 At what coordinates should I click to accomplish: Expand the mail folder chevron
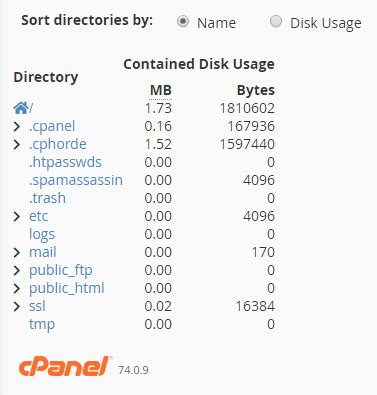[17, 252]
